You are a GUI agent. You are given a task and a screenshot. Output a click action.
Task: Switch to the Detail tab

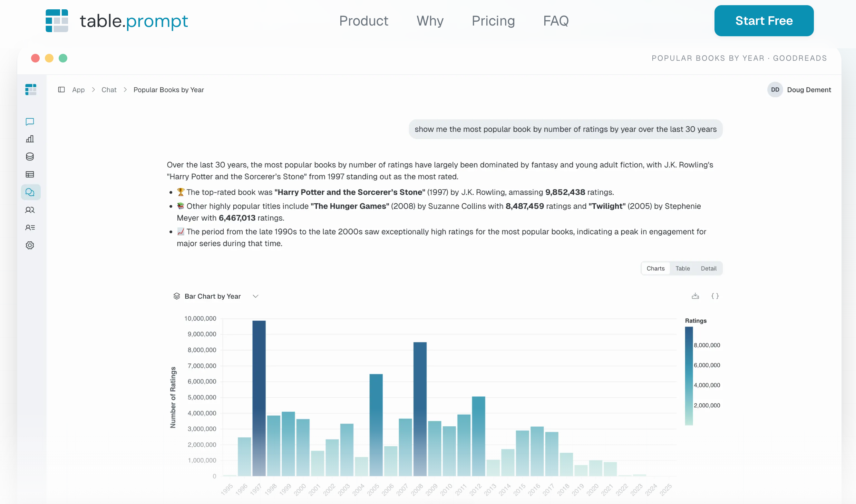708,269
